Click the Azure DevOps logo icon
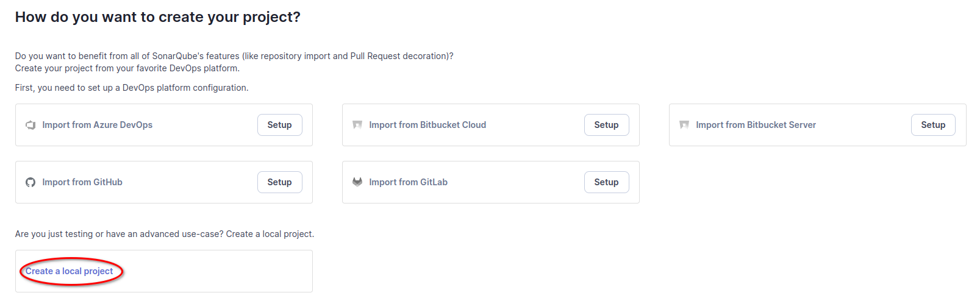The image size is (980, 301). pyautogui.click(x=30, y=125)
